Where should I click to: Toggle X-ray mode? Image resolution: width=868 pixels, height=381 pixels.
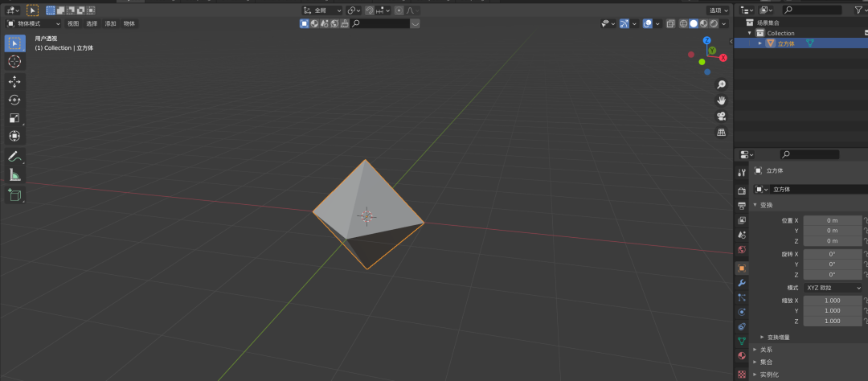670,24
